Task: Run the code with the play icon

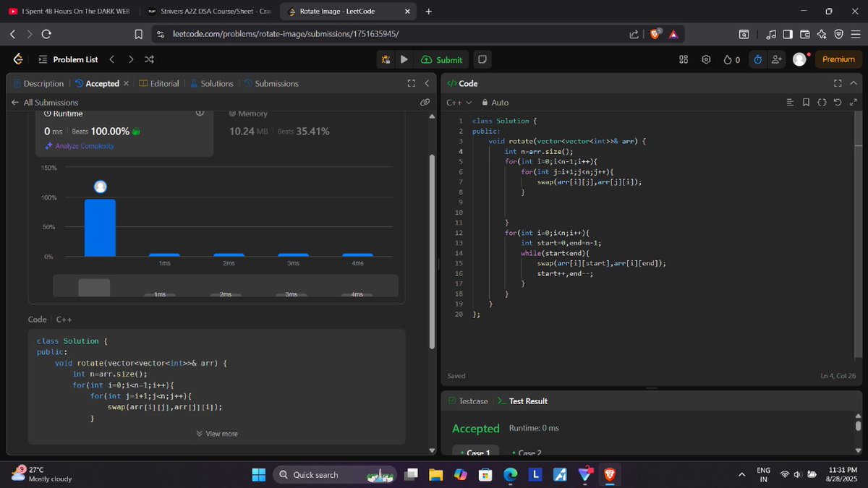Action: coord(404,59)
